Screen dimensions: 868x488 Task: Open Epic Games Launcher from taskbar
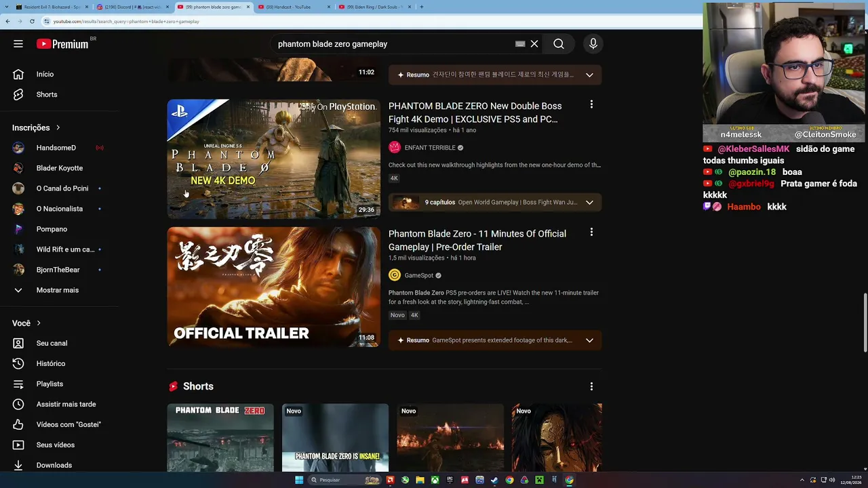click(450, 480)
